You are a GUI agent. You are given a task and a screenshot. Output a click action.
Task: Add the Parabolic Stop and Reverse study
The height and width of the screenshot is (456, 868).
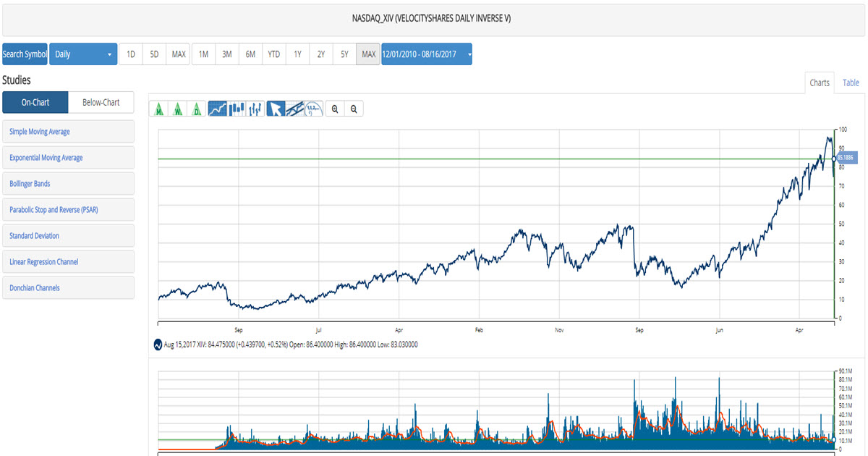pos(68,210)
